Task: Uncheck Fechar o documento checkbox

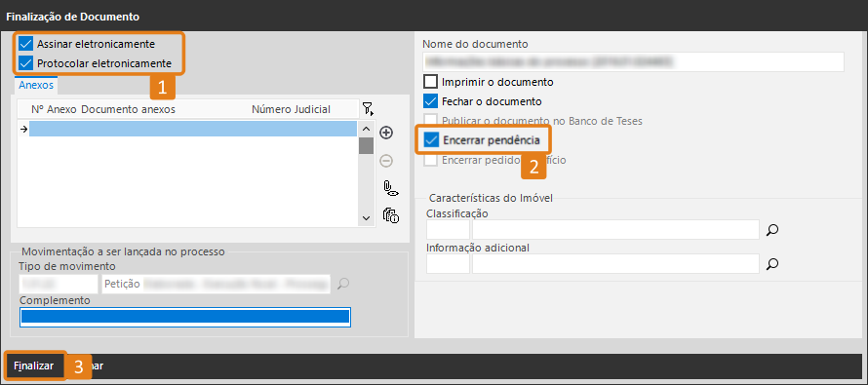Action: click(x=430, y=101)
